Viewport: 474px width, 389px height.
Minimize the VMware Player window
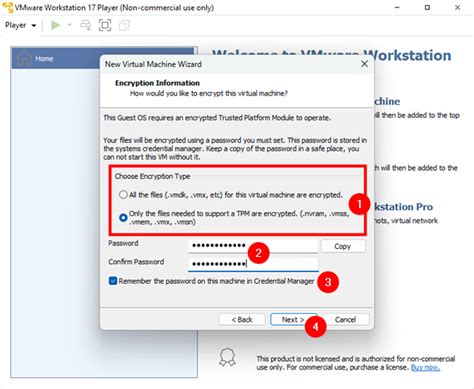click(397, 7)
